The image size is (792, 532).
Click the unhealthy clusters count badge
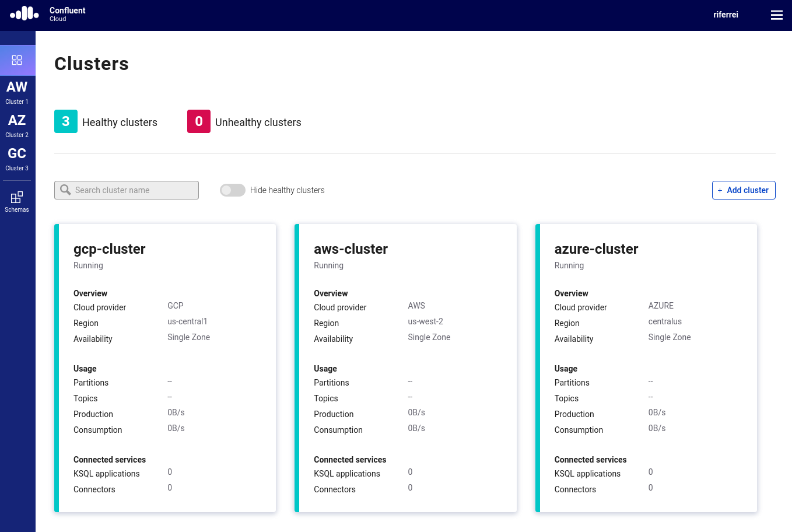[x=199, y=121]
